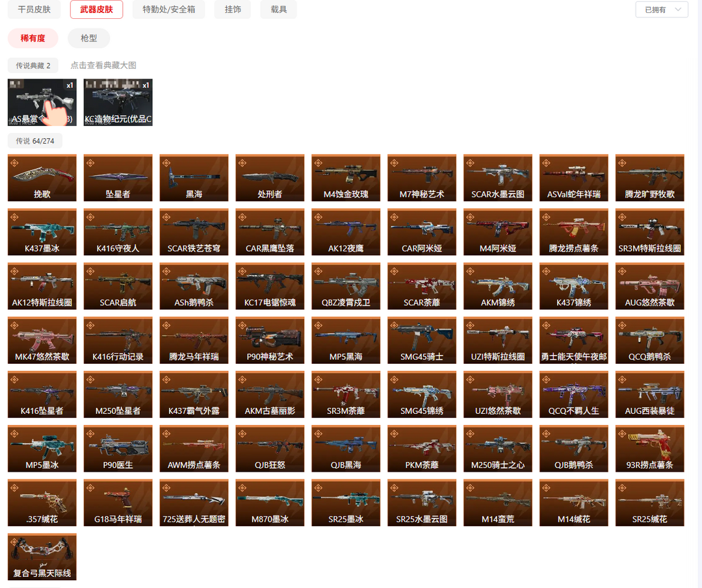
Task: Select the K437墨冰 skin card
Action: [42, 232]
